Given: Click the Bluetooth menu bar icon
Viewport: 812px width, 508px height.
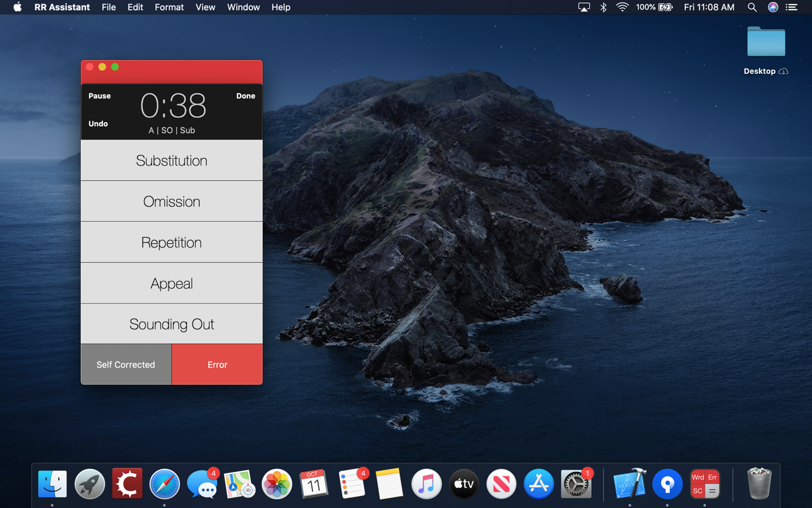Looking at the screenshot, I should (x=603, y=7).
